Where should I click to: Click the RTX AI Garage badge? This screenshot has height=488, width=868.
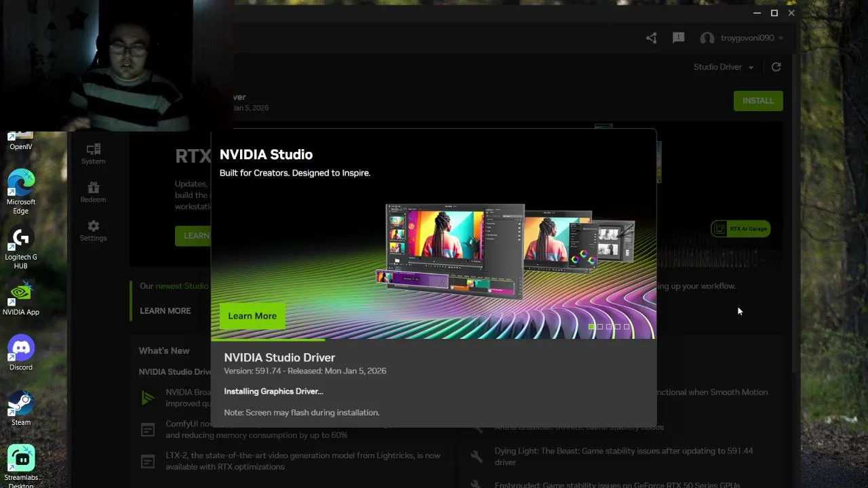click(x=741, y=228)
